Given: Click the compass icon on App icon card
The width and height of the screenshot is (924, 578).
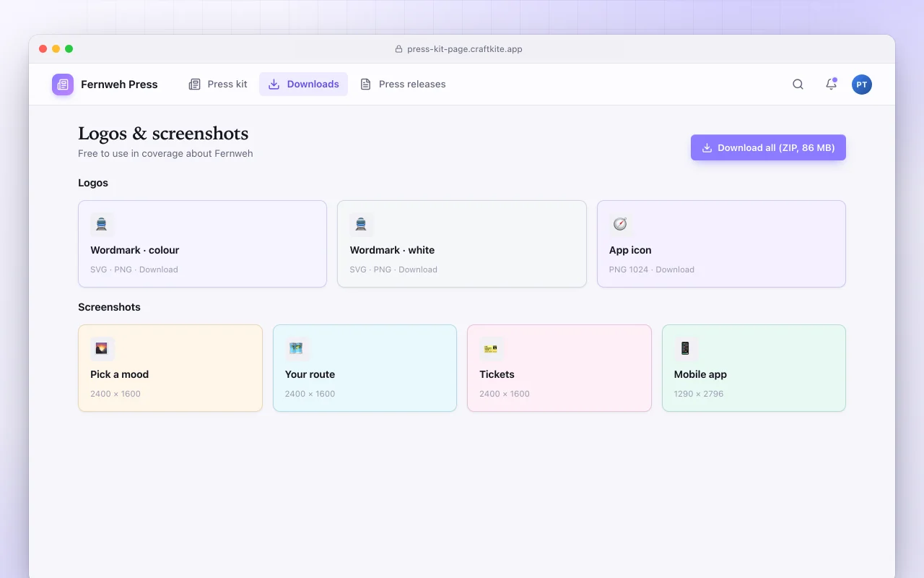Looking at the screenshot, I should [x=621, y=224].
